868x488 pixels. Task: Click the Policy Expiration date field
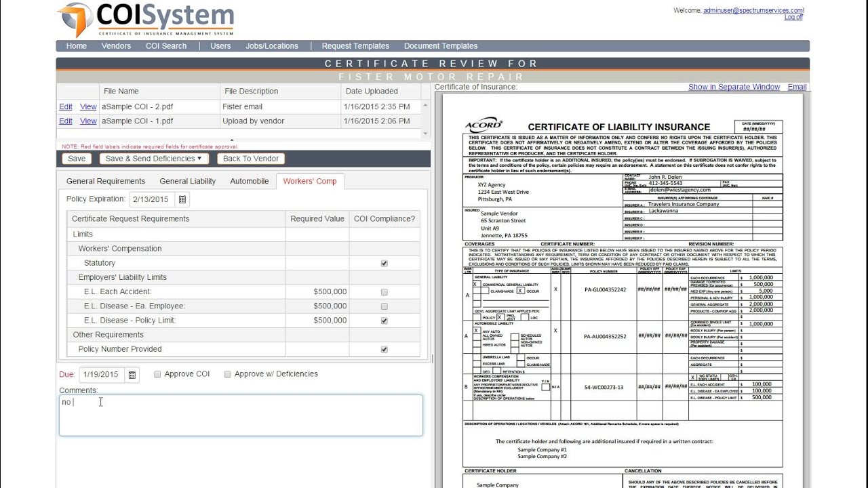152,199
